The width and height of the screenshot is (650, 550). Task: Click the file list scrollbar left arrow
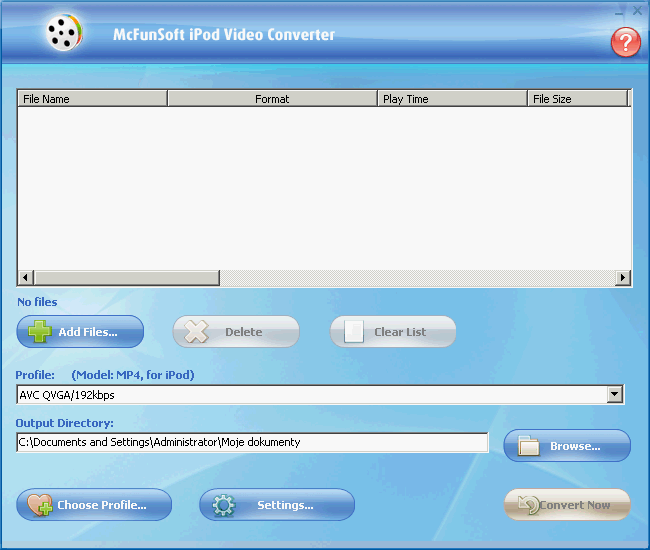(x=26, y=277)
